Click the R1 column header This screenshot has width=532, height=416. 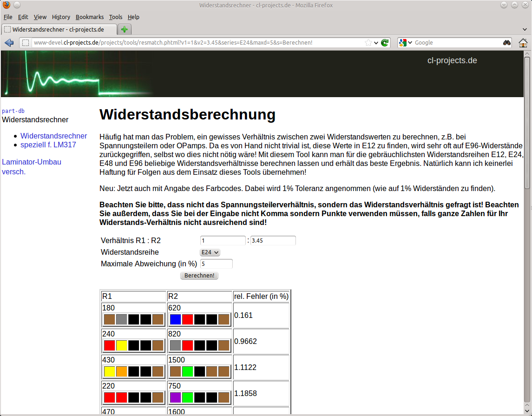134,296
